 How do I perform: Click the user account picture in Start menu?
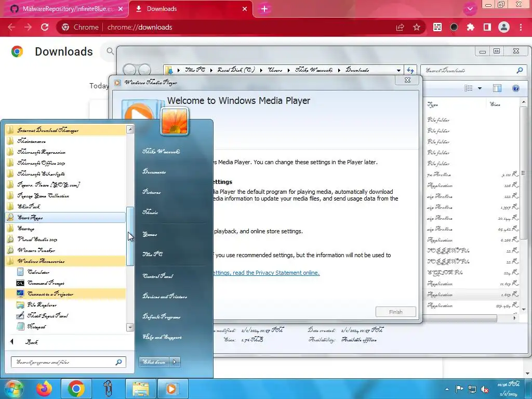pyautogui.click(x=175, y=121)
